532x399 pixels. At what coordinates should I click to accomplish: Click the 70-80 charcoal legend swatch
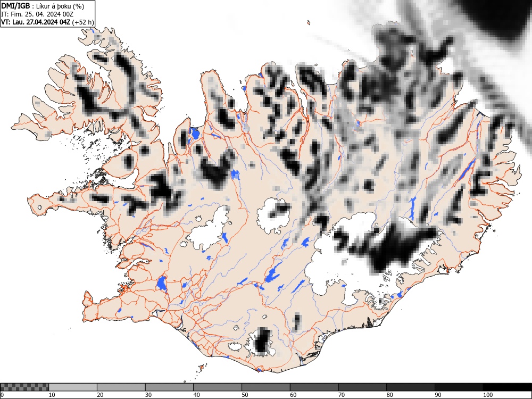(x=362, y=387)
